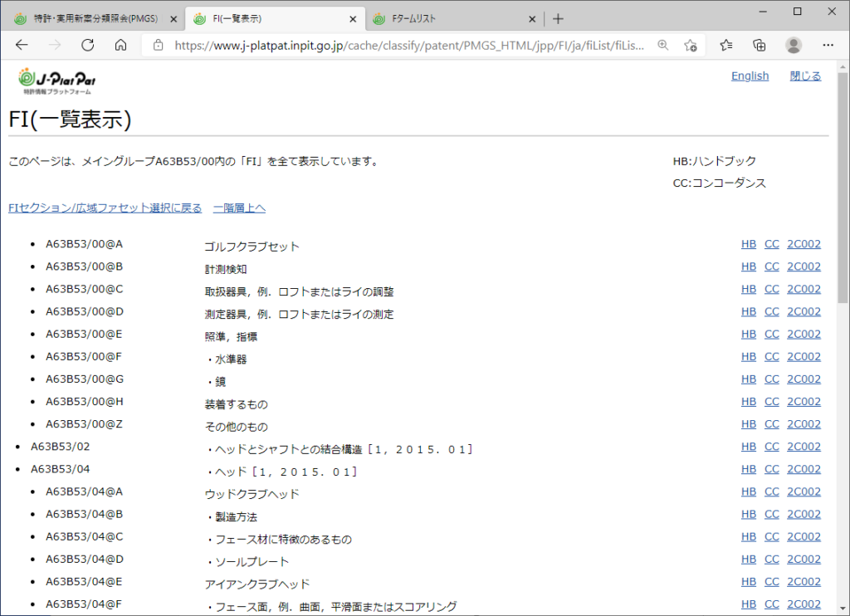This screenshot has height=616, width=850.
Task: Open the Favorites list icon
Action: (726, 45)
